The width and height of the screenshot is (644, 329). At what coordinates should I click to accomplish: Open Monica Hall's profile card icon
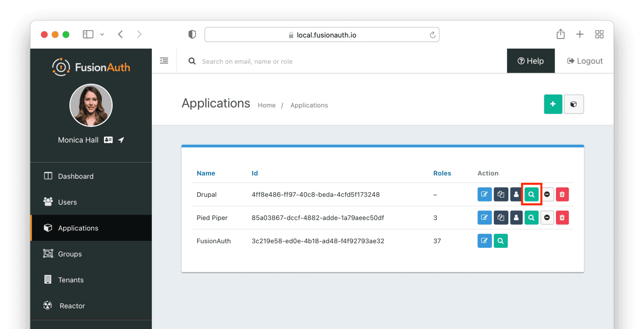pyautogui.click(x=108, y=140)
